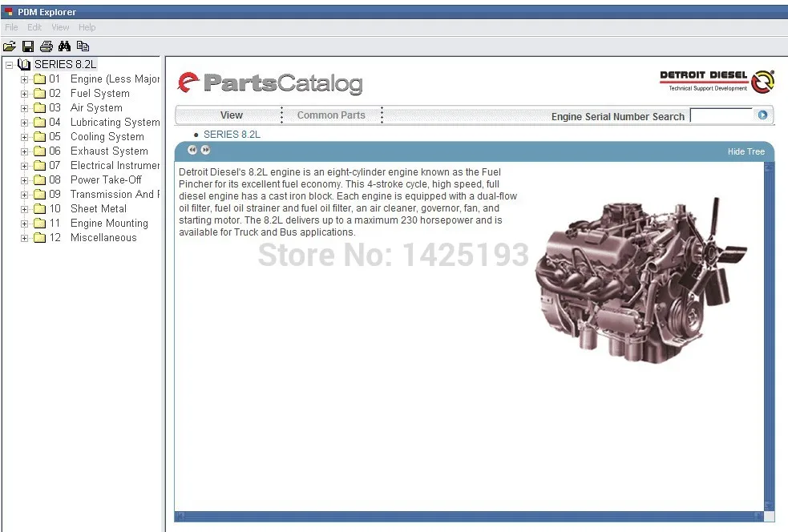This screenshot has height=532, width=788.
Task: Collapse the SERIES 8.2L root node
Action: 9,65
